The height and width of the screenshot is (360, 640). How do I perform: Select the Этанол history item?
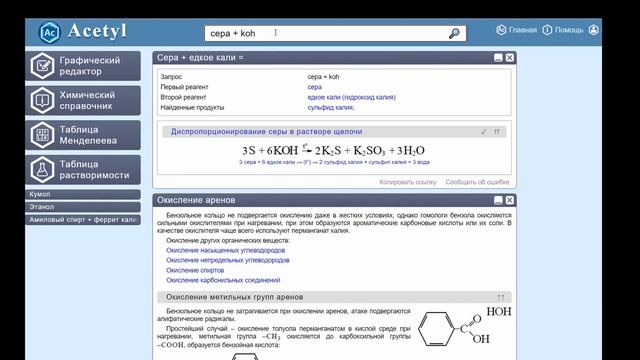83,207
